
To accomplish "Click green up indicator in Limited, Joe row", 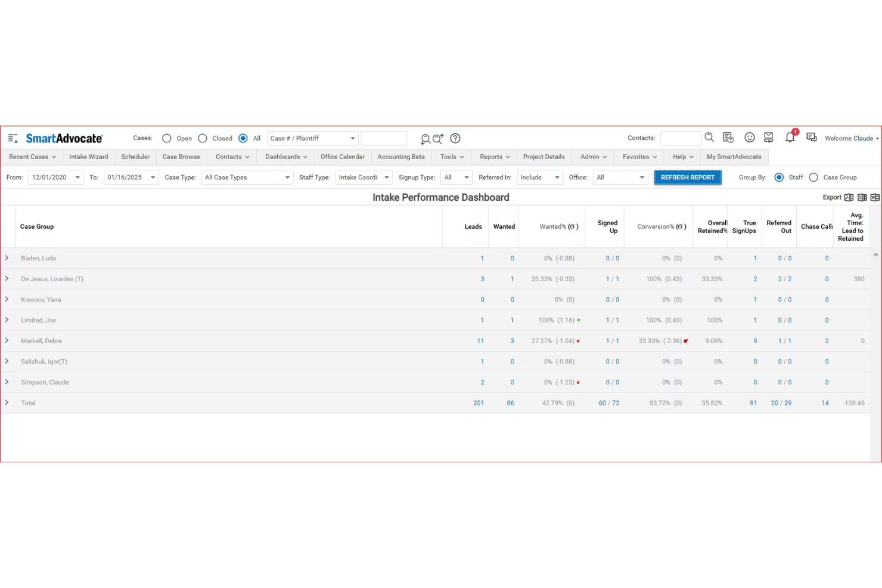I will (x=578, y=321).
